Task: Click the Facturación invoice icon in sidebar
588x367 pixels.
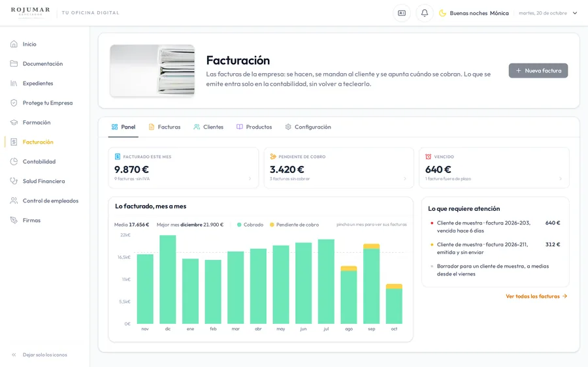Action: pos(14,142)
